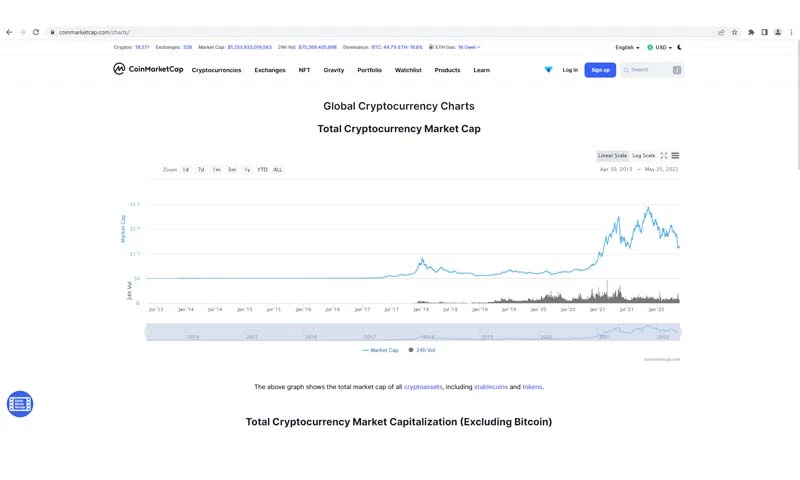Open the browser extensions puzzle icon
Viewport: 800px width, 480px height.
point(751,32)
